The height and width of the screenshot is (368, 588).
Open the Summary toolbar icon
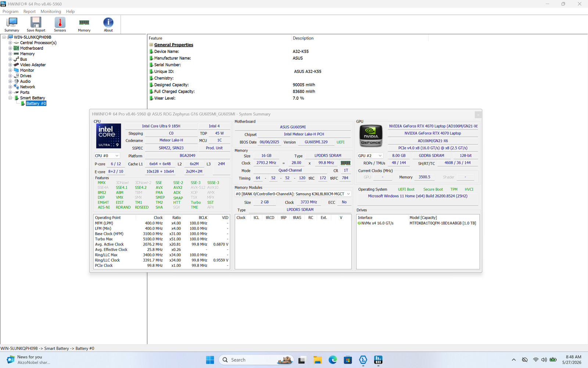pos(12,25)
